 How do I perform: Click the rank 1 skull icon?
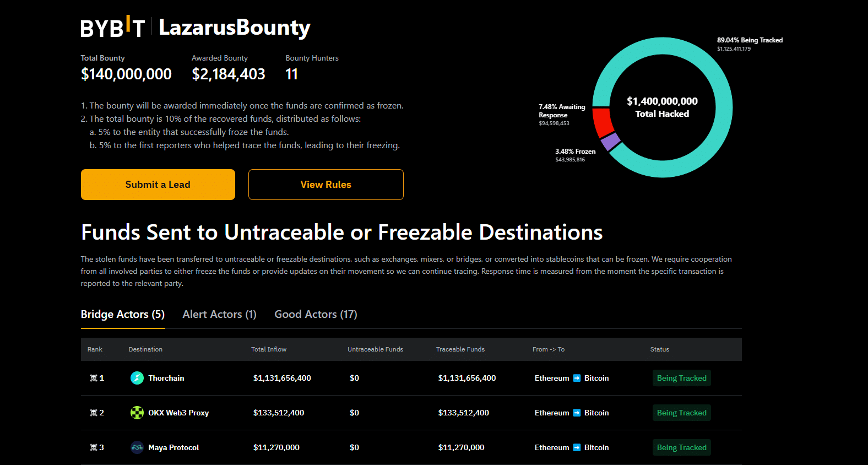pos(94,378)
